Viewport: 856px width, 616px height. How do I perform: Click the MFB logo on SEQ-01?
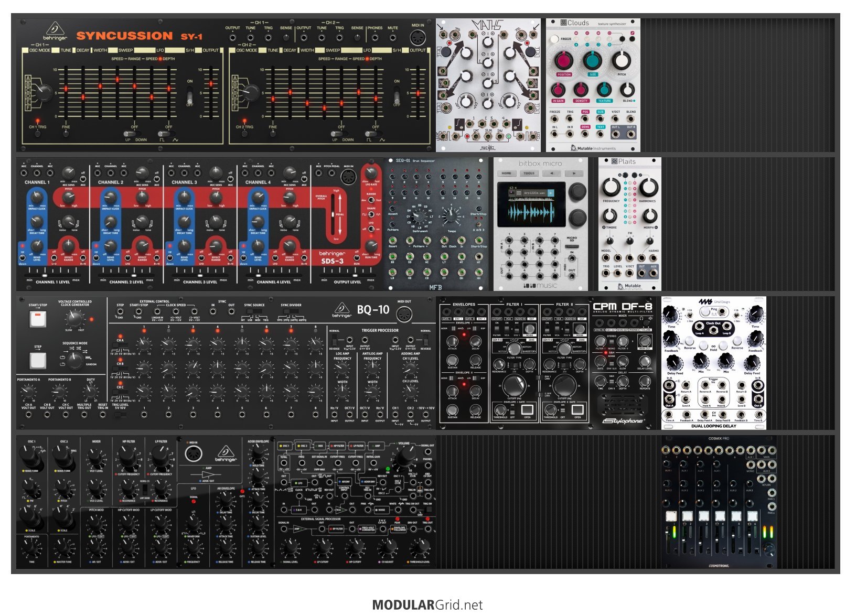[x=435, y=287]
